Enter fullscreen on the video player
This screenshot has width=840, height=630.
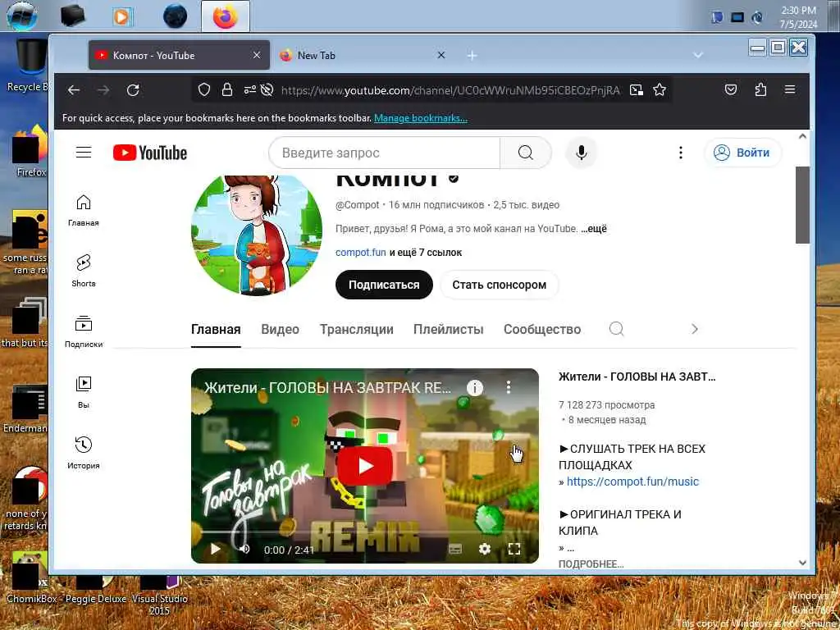point(514,549)
